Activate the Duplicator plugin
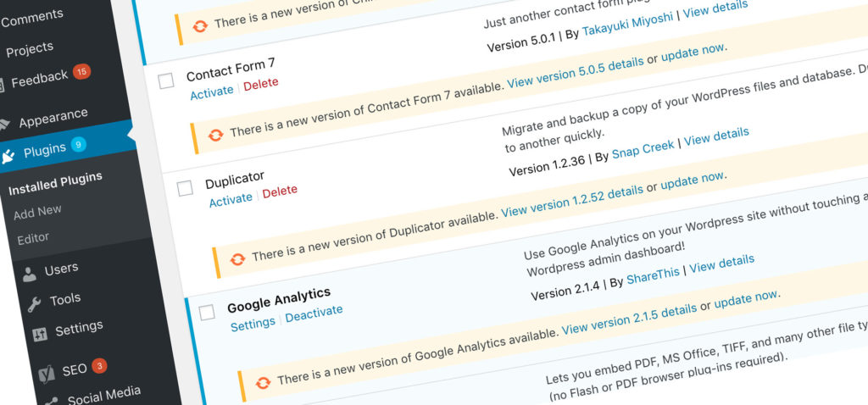The width and height of the screenshot is (868, 405). tap(231, 199)
